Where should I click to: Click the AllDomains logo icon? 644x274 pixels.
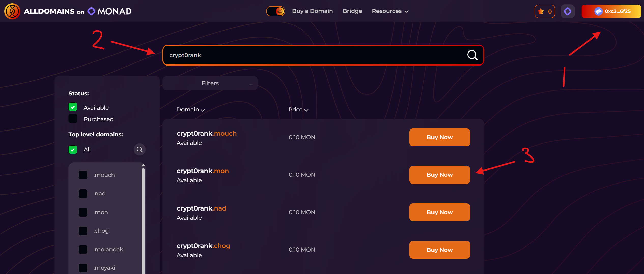click(12, 11)
